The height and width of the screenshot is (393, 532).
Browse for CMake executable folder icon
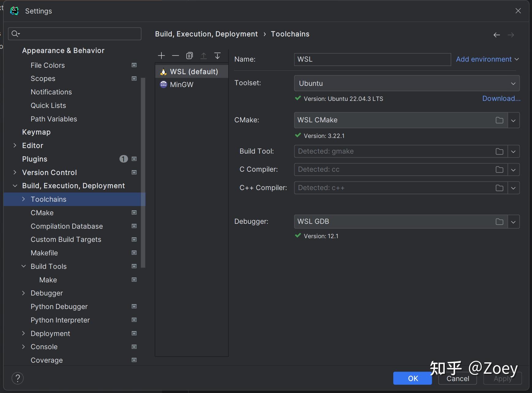coord(500,120)
